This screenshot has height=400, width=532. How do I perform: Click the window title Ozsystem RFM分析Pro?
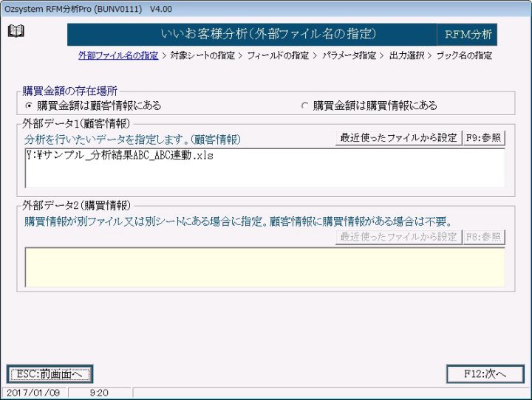tap(88, 9)
